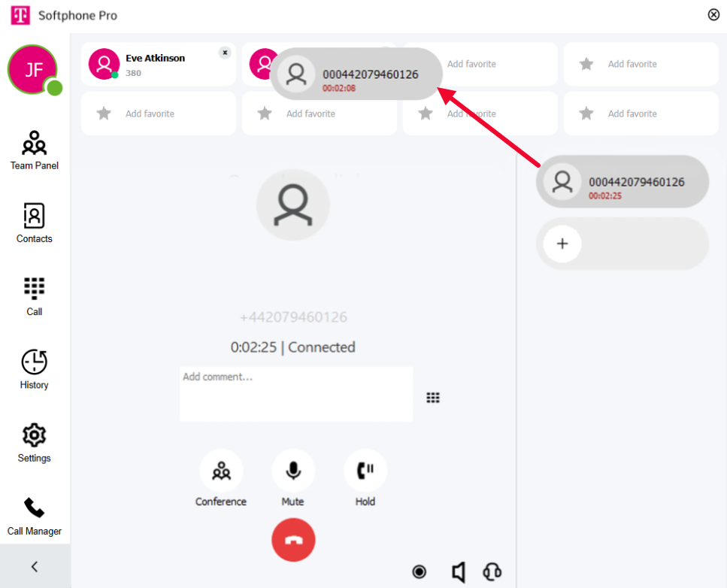Image resolution: width=727 pixels, height=588 pixels.
Task: Put the call on Hold
Action: click(365, 477)
